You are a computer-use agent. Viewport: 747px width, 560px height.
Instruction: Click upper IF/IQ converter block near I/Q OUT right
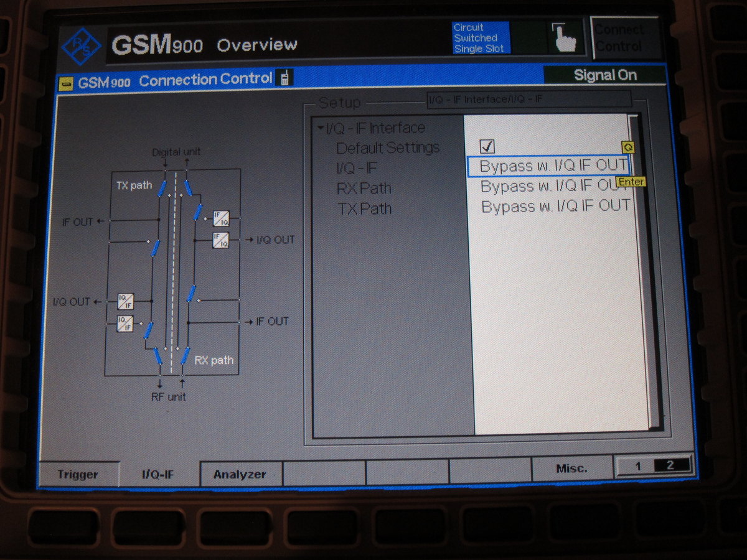221,218
